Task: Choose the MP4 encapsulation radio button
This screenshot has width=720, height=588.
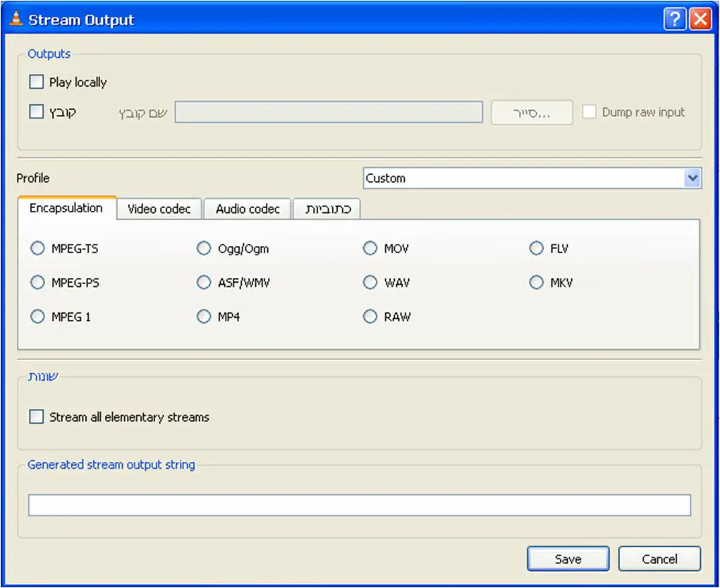Action: pyautogui.click(x=204, y=317)
